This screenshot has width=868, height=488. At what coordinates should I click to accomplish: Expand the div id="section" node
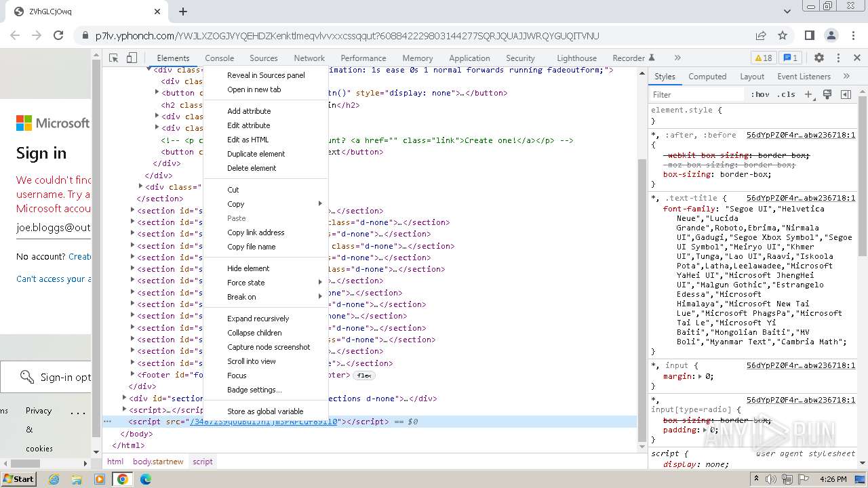(x=124, y=398)
